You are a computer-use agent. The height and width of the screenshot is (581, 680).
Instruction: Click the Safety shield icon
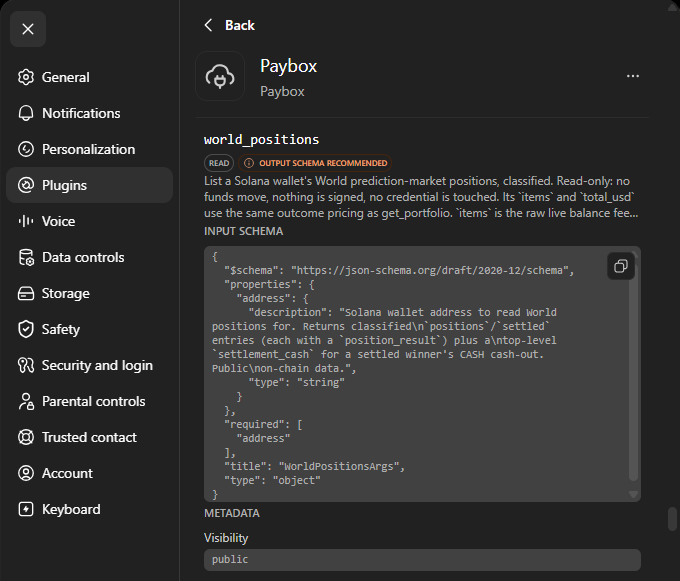(26, 329)
